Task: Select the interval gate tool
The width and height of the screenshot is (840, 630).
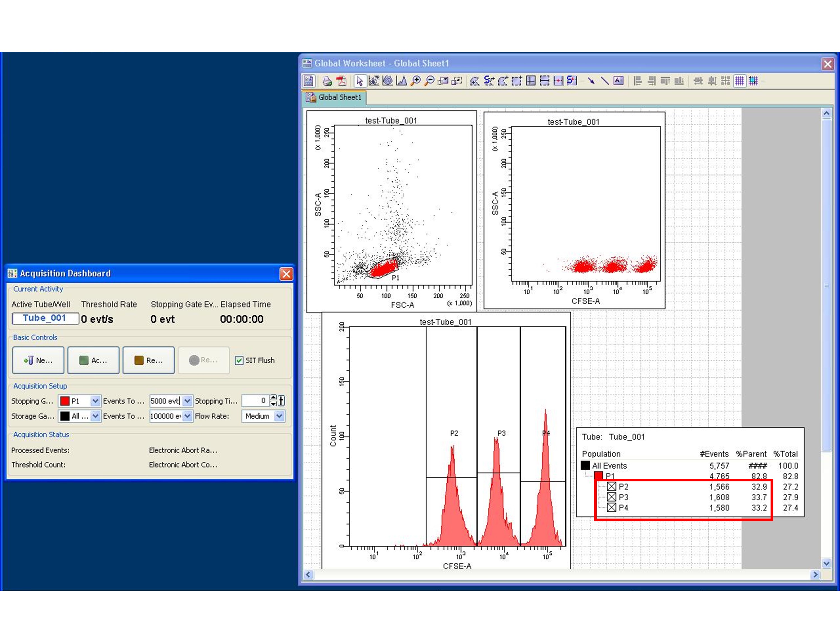Action: (x=558, y=81)
